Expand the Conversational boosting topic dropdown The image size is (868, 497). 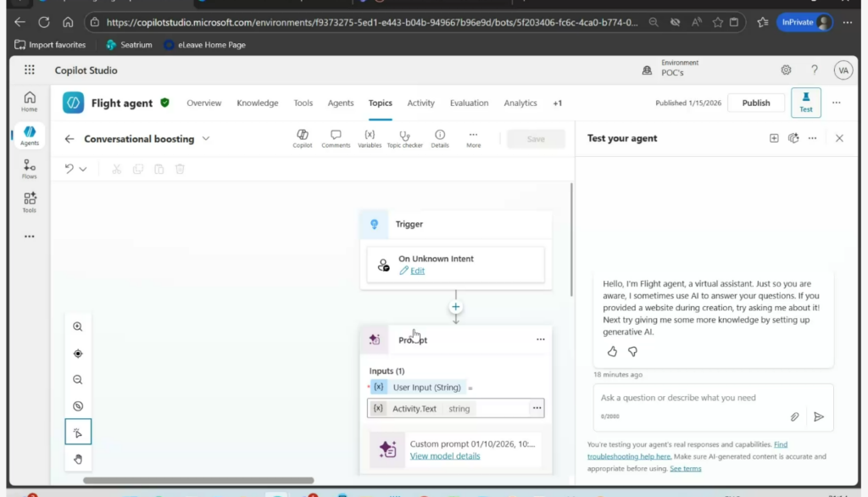tap(206, 139)
